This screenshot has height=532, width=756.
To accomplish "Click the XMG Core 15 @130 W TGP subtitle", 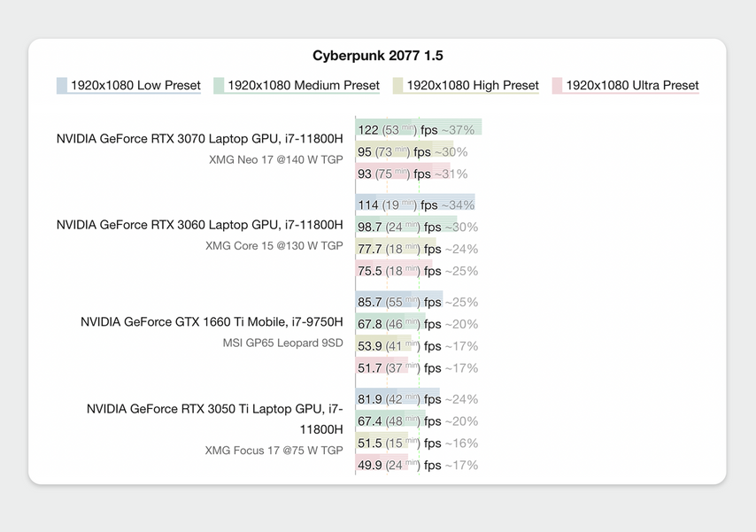I will pos(274,245).
